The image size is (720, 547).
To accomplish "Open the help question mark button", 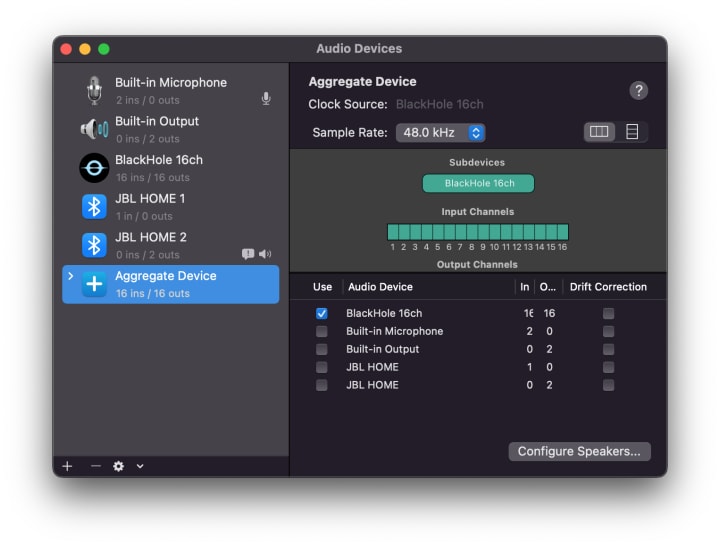I will tap(638, 90).
